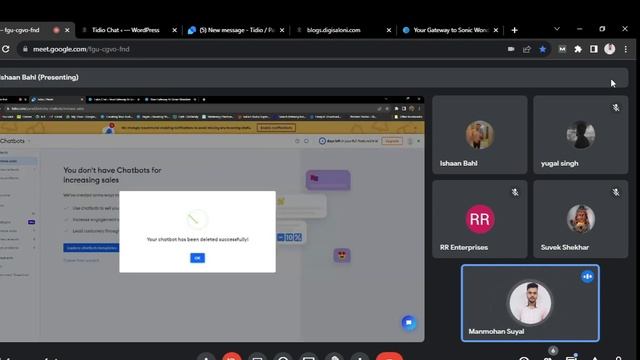View site information lock icon

(x=25, y=49)
